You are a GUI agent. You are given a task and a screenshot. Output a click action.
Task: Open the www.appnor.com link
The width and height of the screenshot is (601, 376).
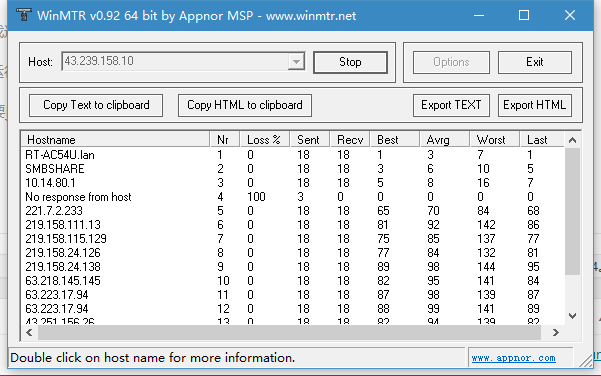coord(514,358)
